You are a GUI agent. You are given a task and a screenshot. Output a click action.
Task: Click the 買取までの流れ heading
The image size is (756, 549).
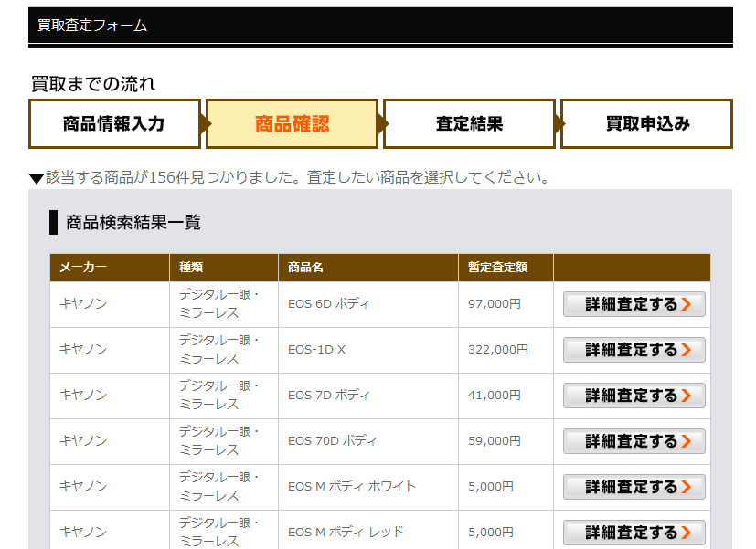93,84
